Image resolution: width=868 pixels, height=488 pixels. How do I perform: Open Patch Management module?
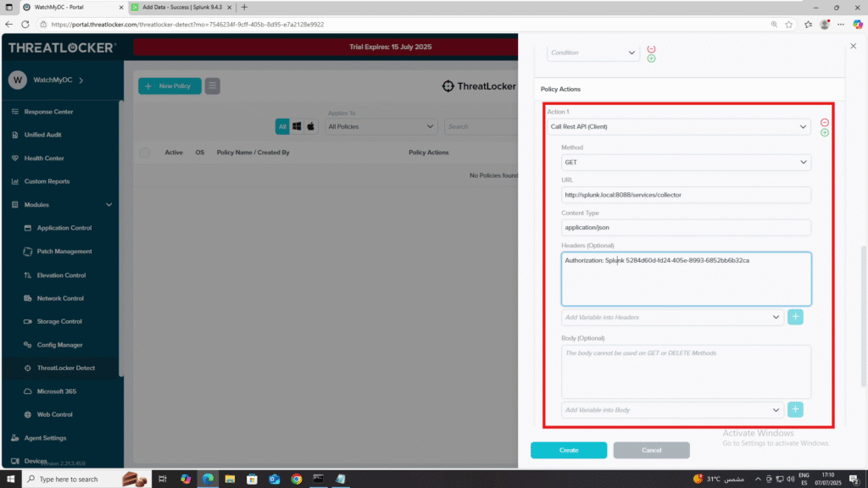pos(64,251)
